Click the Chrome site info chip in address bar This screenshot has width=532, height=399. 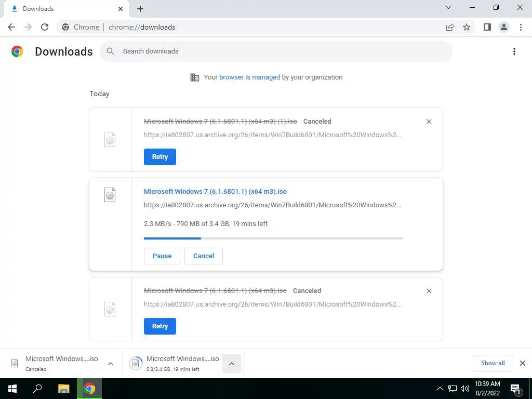pyautogui.click(x=81, y=27)
